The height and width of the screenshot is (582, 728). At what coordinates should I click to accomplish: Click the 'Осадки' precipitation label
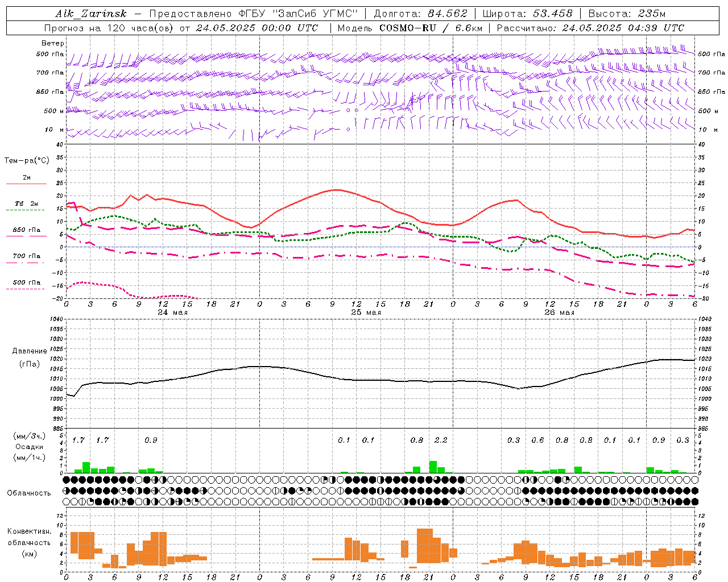(30, 447)
